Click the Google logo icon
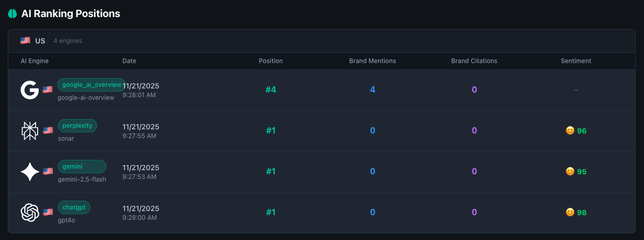 [x=30, y=90]
